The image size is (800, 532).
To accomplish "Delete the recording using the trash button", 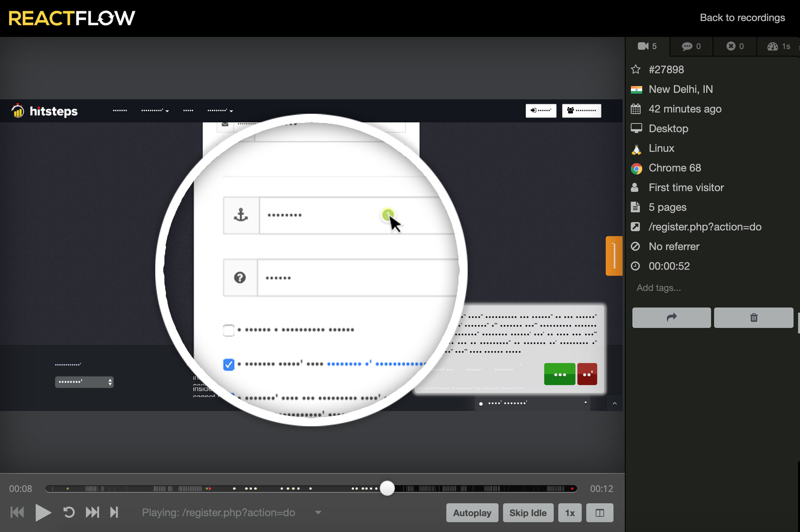I will tap(754, 318).
